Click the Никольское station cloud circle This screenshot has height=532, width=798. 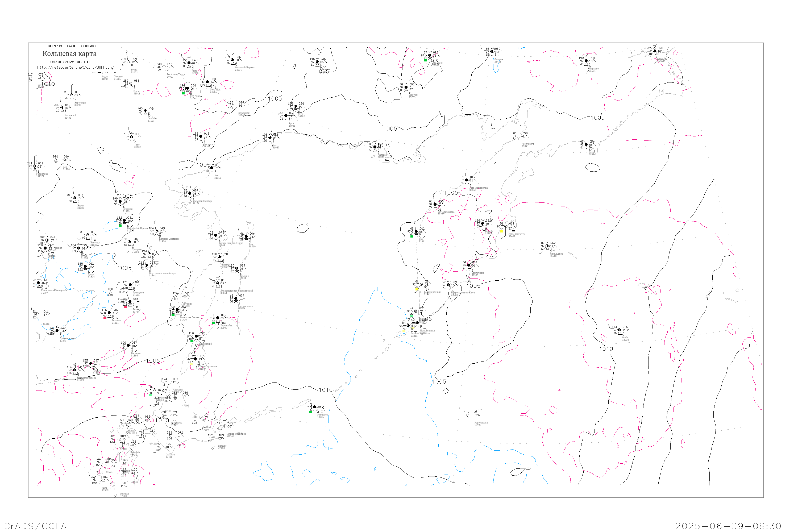[547, 246]
